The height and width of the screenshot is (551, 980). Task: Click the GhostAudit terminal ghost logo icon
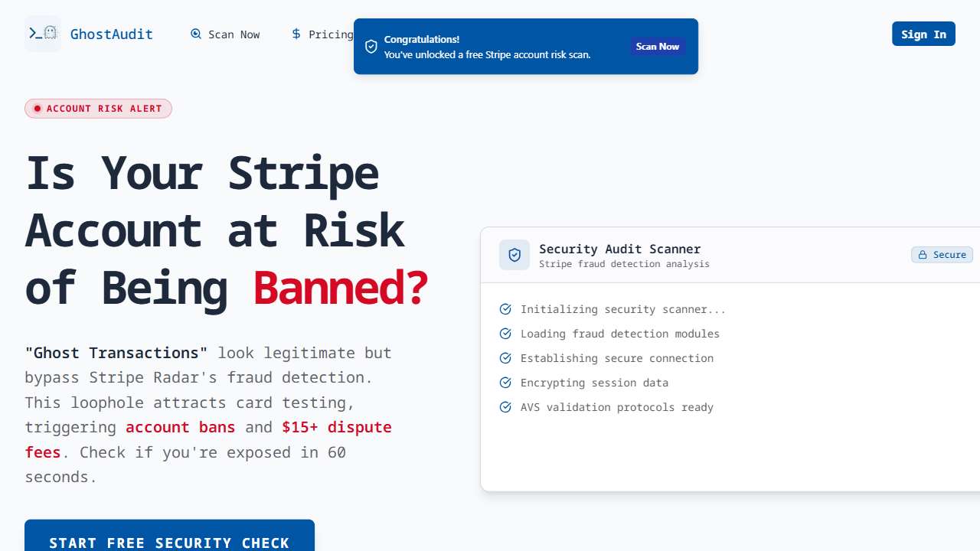pos(43,34)
